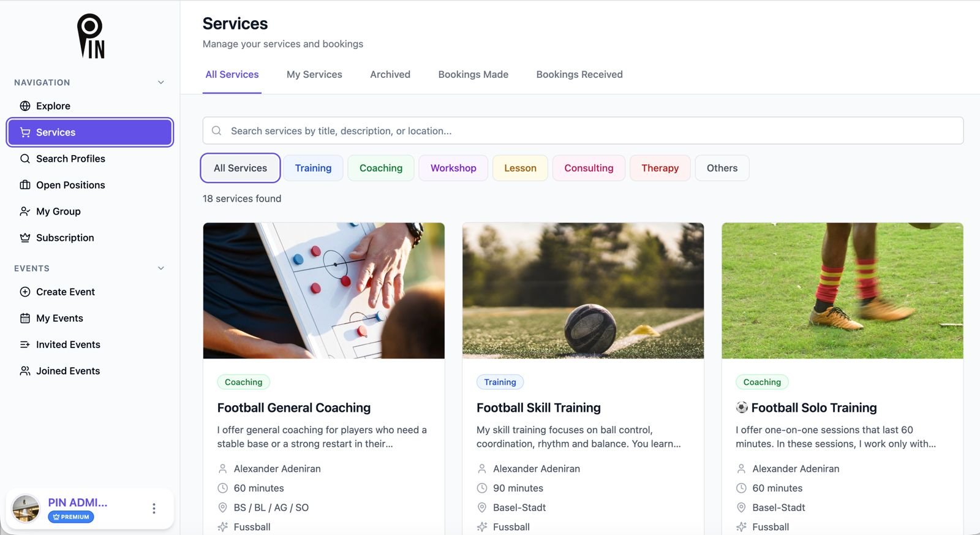Switch to the My Services tab
Viewport: 980px width, 535px height.
tap(314, 75)
